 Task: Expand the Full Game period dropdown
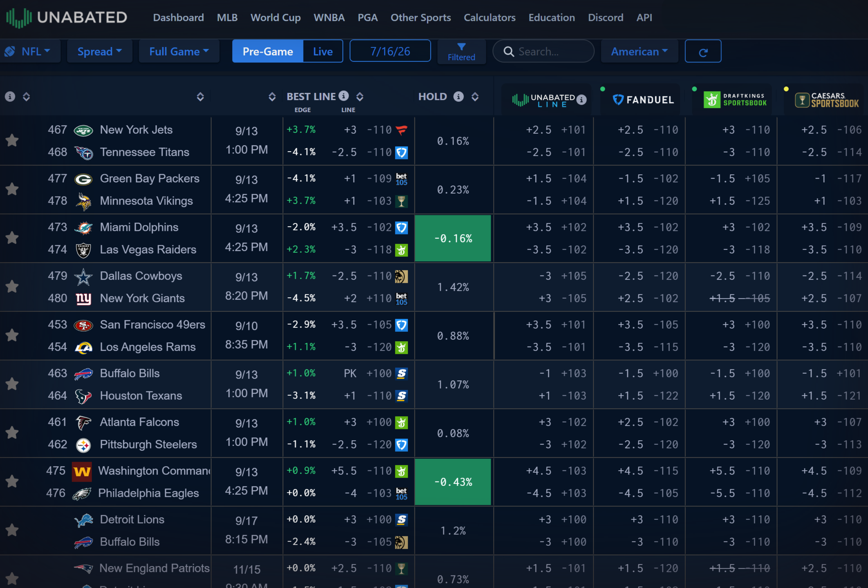[x=179, y=51]
